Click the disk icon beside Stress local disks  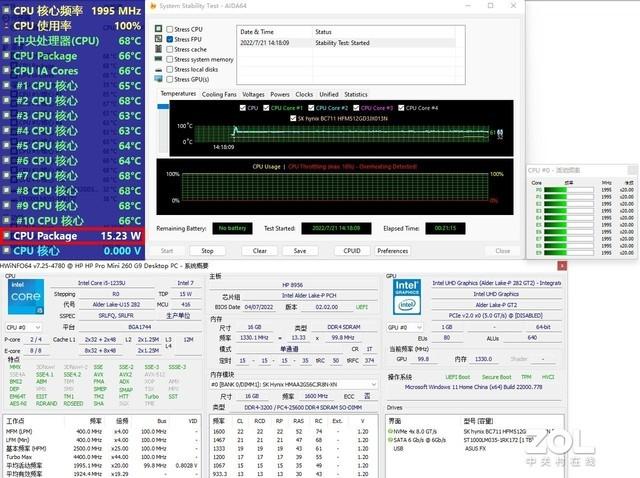coord(158,70)
